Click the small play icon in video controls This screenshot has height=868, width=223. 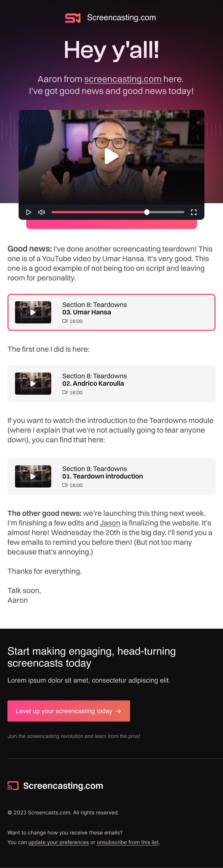click(x=29, y=212)
